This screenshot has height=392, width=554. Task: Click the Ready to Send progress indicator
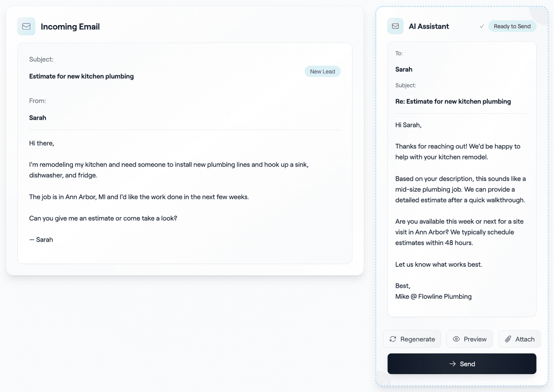coord(512,26)
